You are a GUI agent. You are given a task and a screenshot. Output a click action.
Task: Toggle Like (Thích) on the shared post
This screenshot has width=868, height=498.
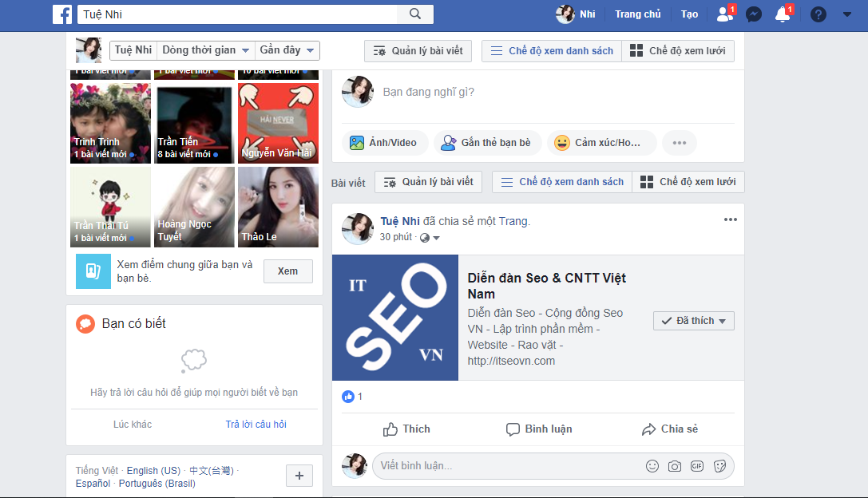click(x=406, y=429)
